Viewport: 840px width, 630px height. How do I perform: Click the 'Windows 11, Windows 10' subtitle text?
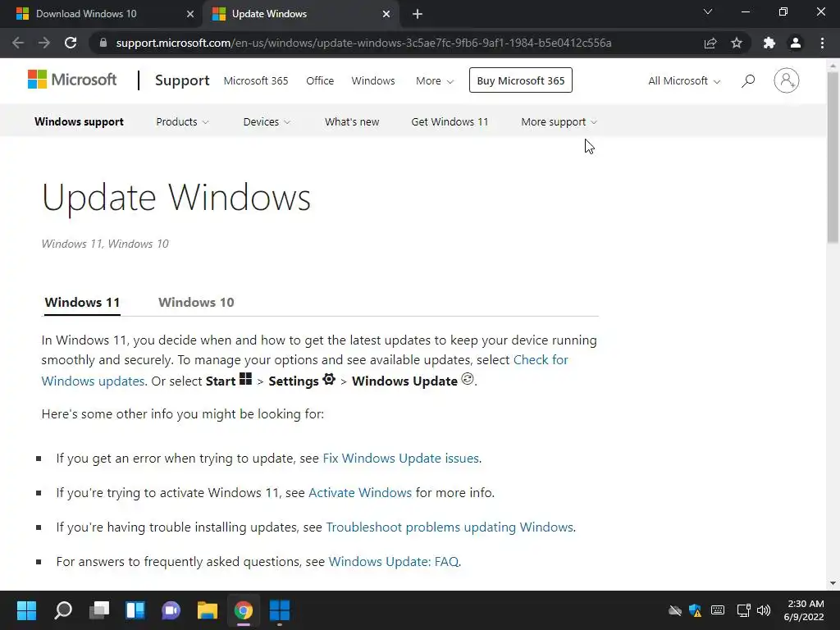[105, 244]
